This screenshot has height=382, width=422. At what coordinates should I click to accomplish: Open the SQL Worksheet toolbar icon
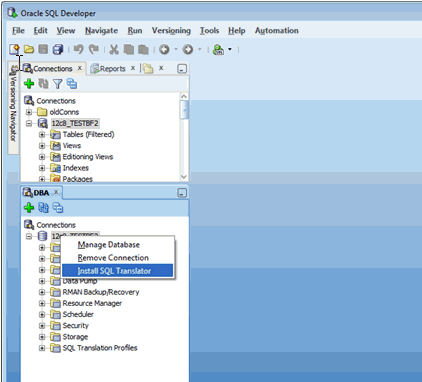click(218, 49)
